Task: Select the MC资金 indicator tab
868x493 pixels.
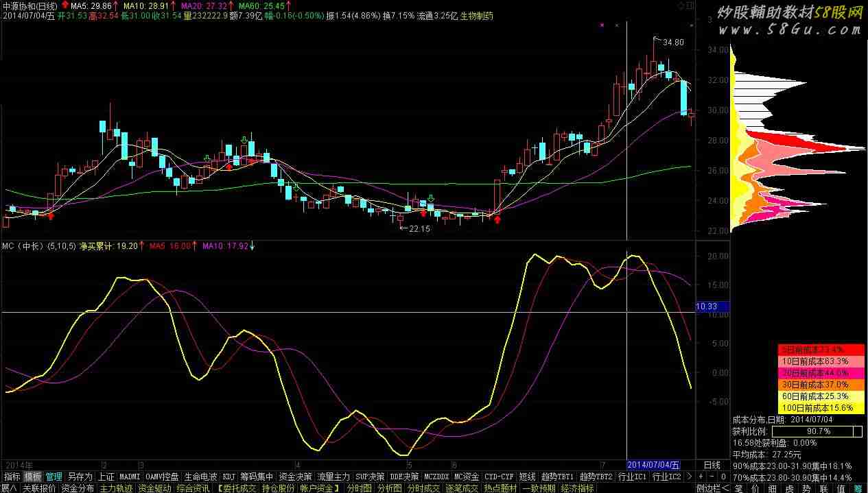Action: [x=467, y=477]
